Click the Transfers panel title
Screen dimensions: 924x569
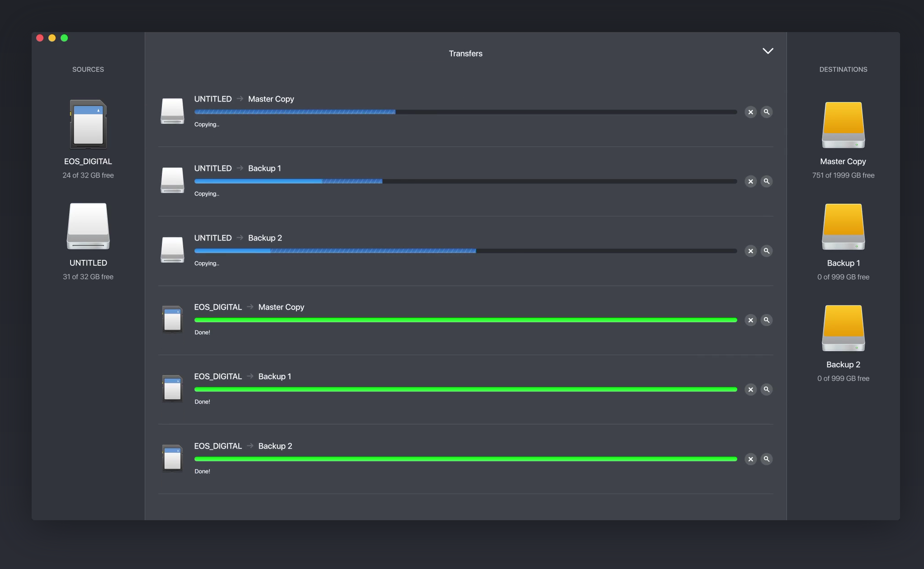465,53
